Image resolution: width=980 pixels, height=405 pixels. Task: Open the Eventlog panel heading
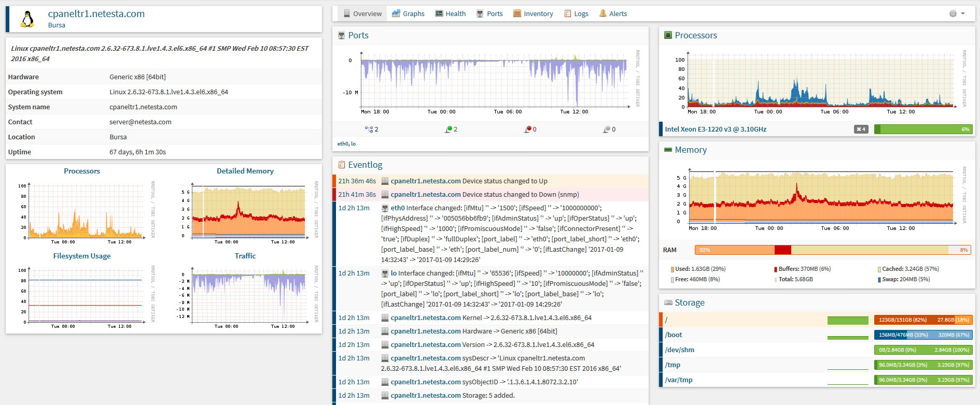365,165
